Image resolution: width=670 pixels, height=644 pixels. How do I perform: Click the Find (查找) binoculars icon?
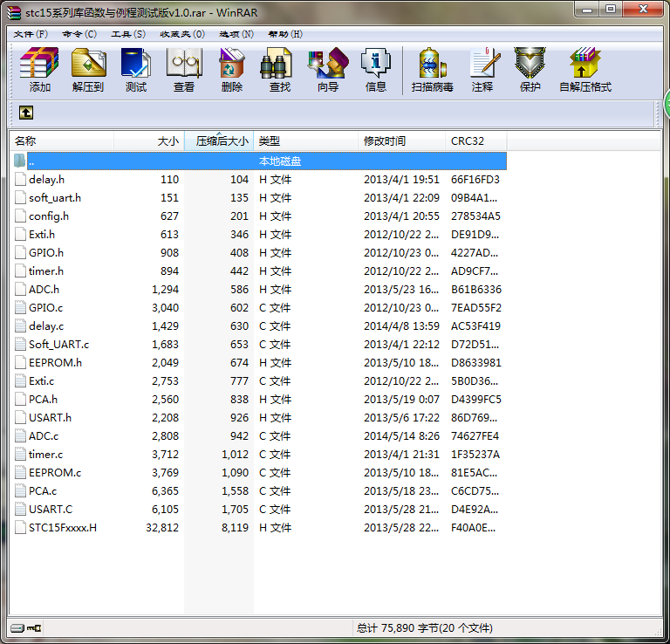point(279,70)
